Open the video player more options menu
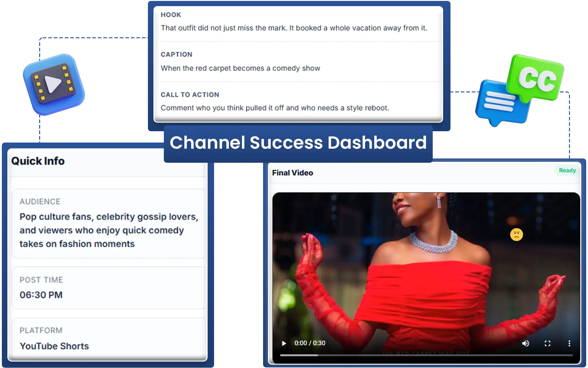This screenshot has height=368, width=588. coord(569,343)
